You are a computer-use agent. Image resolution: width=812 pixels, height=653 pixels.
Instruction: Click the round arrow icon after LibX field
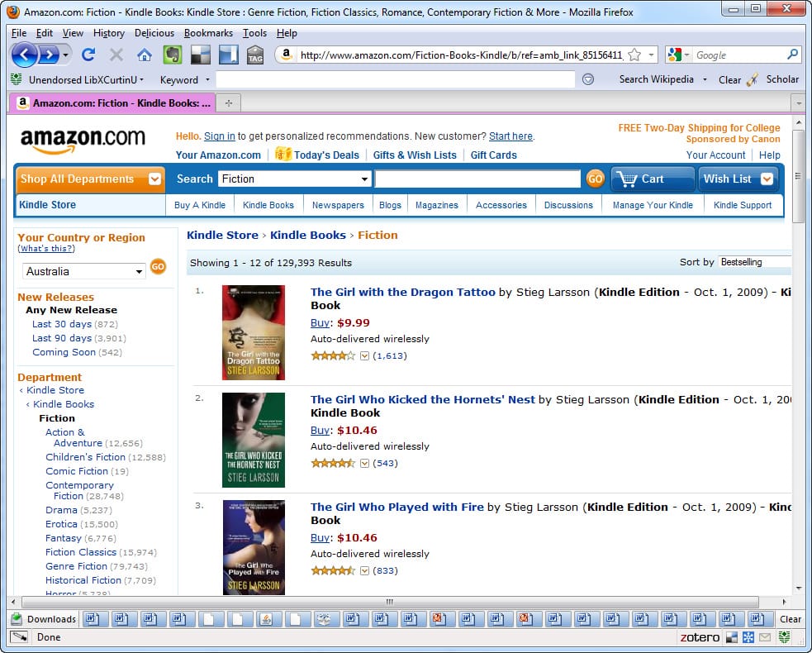(x=588, y=79)
